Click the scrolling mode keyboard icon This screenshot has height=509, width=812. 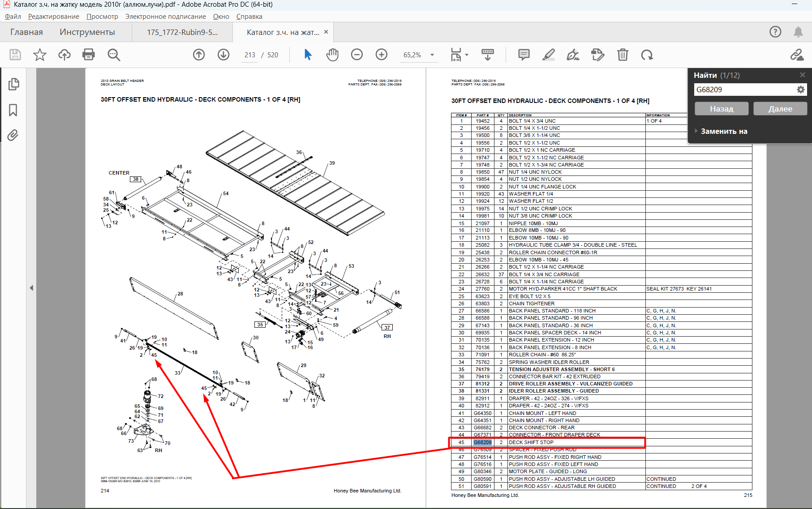point(488,55)
